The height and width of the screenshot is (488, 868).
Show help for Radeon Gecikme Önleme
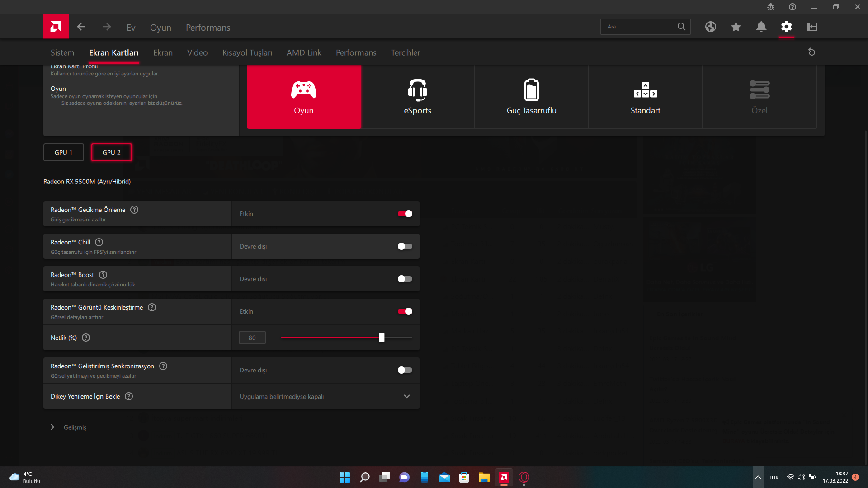(134, 210)
